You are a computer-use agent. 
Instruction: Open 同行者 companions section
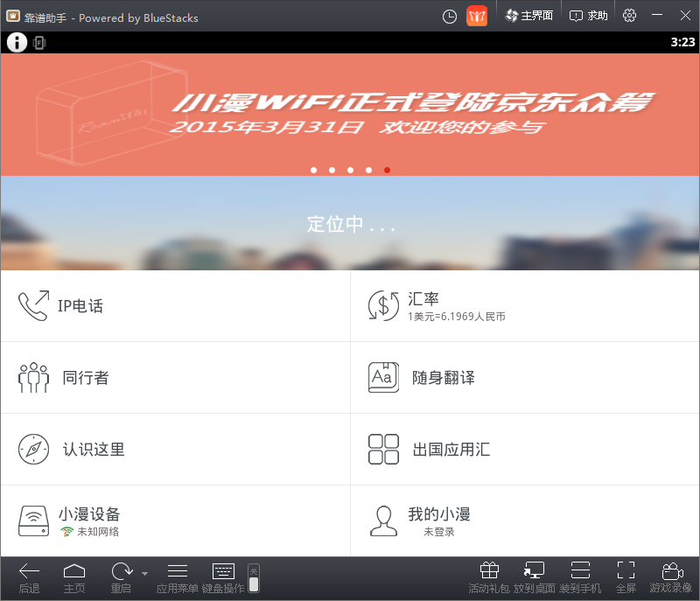(175, 378)
